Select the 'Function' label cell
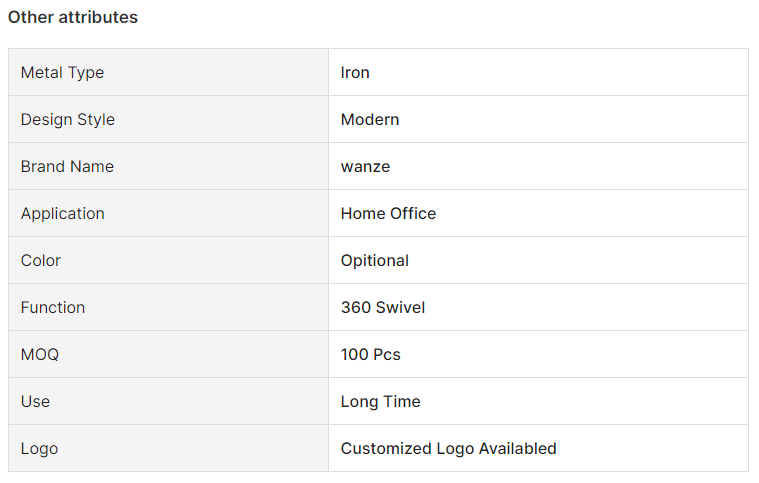Image resolution: width=759 pixels, height=483 pixels. pyautogui.click(x=168, y=307)
